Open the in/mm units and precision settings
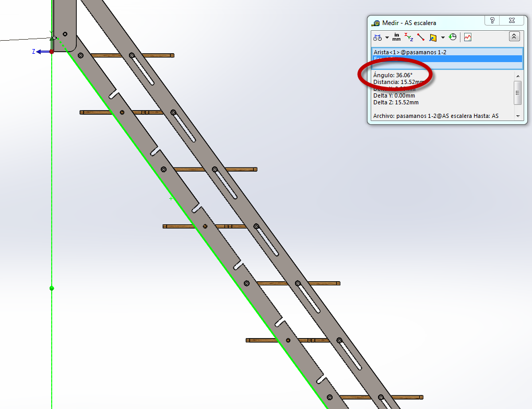The height and width of the screenshot is (409, 532). point(396,37)
